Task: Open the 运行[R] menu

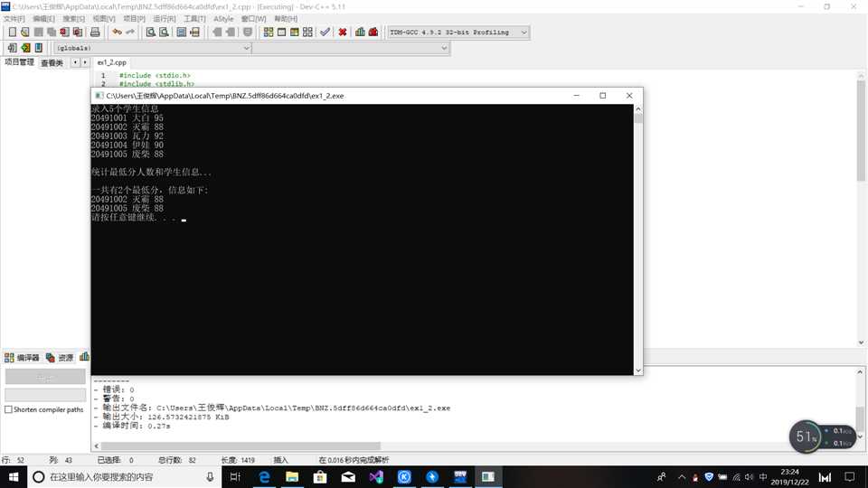Action: (x=164, y=19)
